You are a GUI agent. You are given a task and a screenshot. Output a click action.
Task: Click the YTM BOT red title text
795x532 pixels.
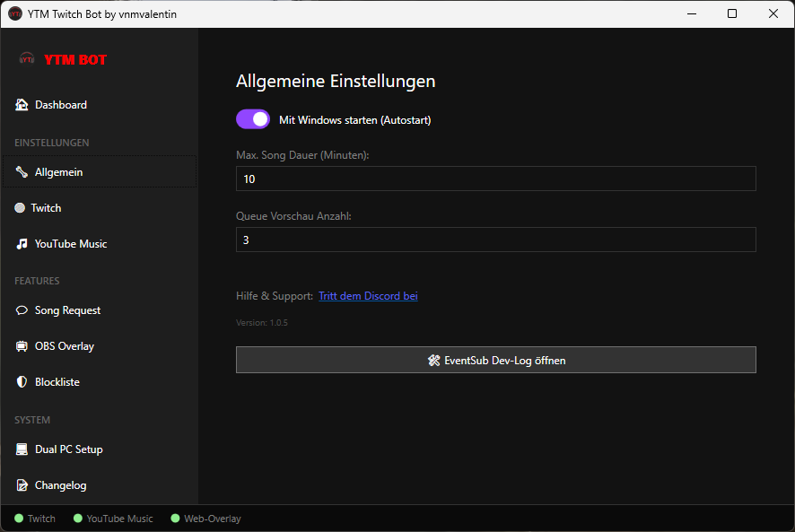[75, 60]
